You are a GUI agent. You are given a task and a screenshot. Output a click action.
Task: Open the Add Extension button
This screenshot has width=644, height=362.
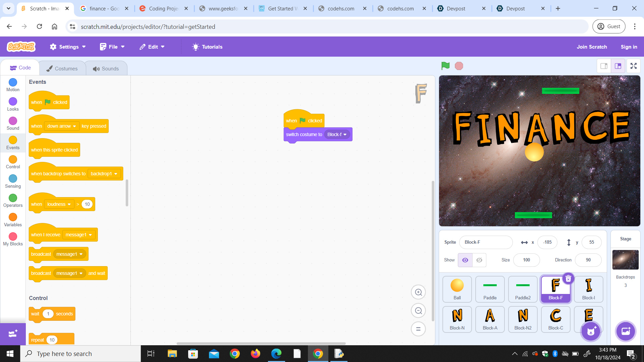pyautogui.click(x=13, y=334)
